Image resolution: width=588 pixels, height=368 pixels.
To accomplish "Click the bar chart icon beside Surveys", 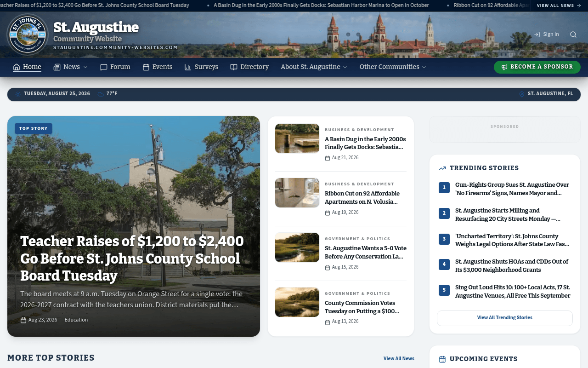I will tap(188, 67).
